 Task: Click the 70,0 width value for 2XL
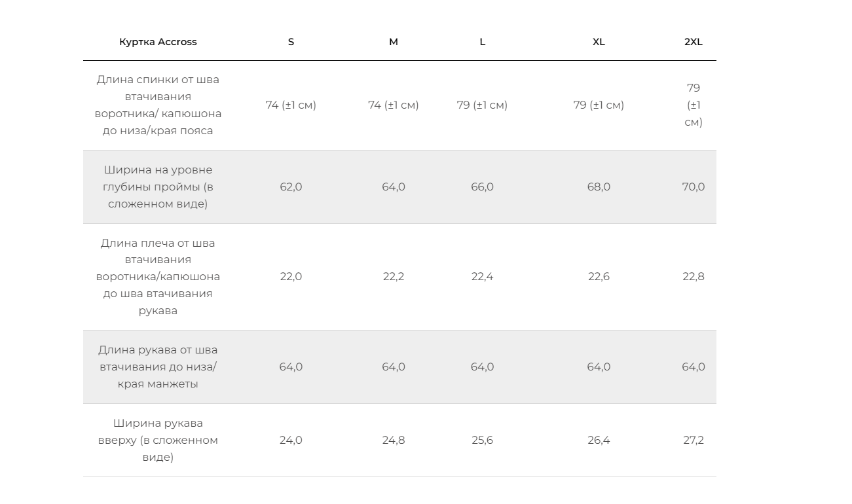pyautogui.click(x=694, y=187)
